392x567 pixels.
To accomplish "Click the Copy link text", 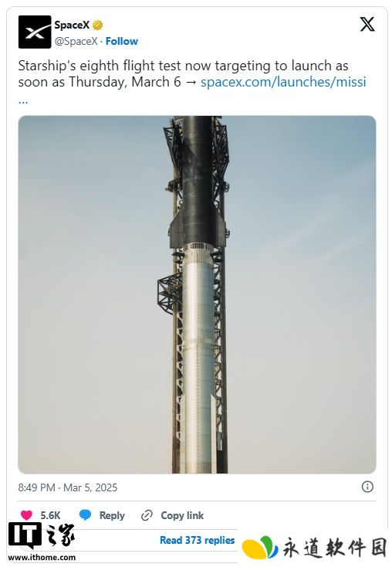I will tap(182, 515).
